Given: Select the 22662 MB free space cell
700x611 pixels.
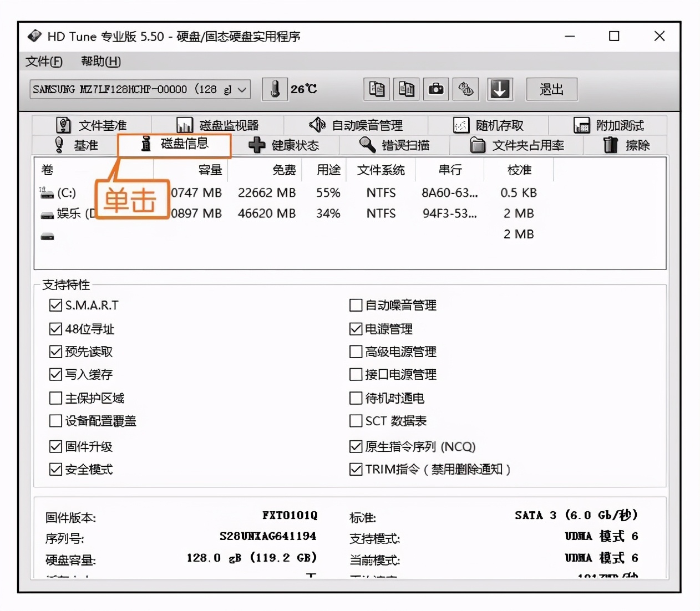Looking at the screenshot, I should (267, 193).
